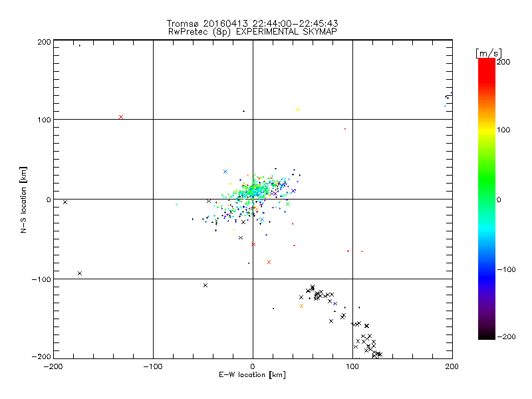Click the N-S axis '200' tick label
This screenshot has height=399, width=532.
coord(44,42)
